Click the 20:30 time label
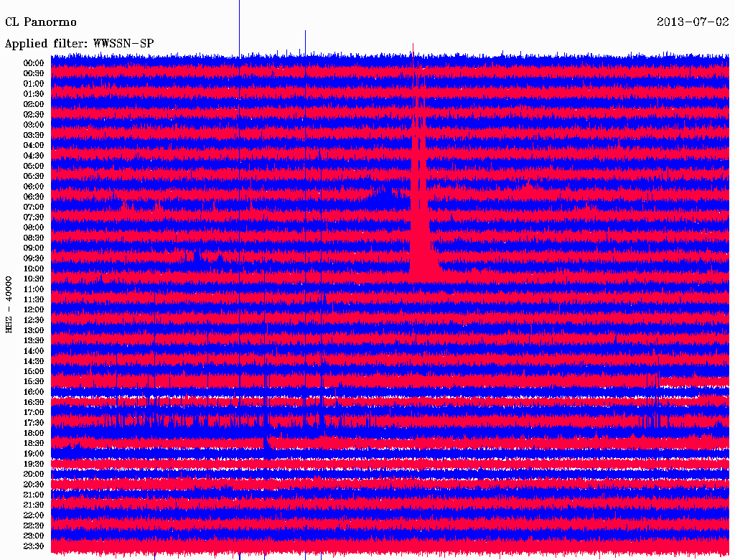This screenshot has height=560, width=735. click(33, 484)
